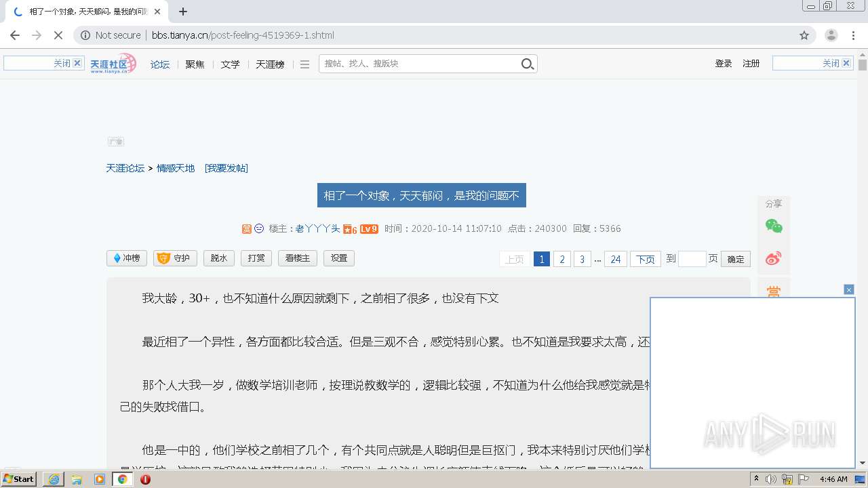868x488 pixels.
Task: Click the [我要发帖] new post link
Action: coord(226,168)
